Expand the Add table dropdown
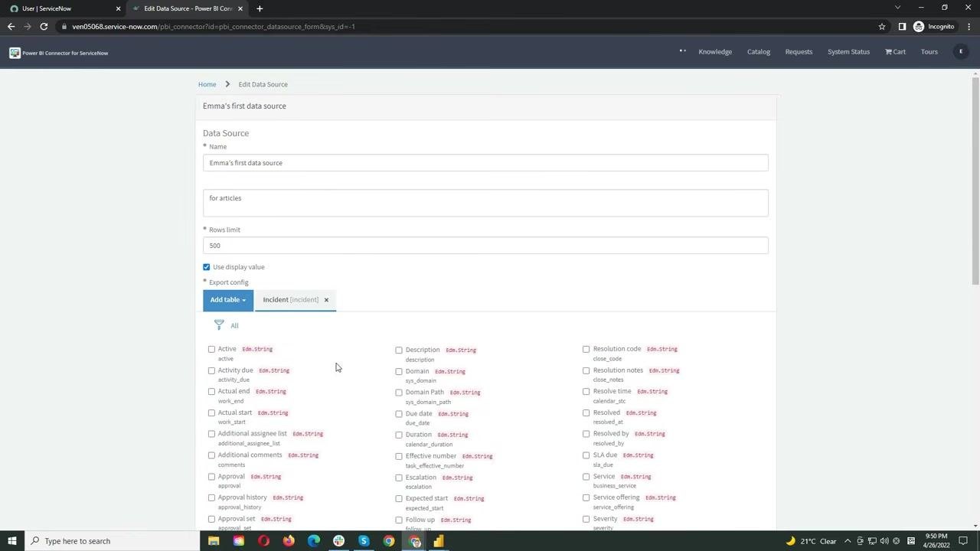This screenshot has width=980, height=551. click(228, 300)
